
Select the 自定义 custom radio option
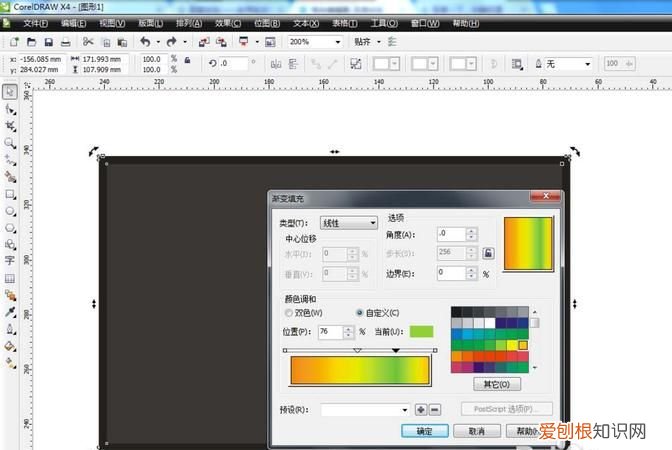pos(361,313)
